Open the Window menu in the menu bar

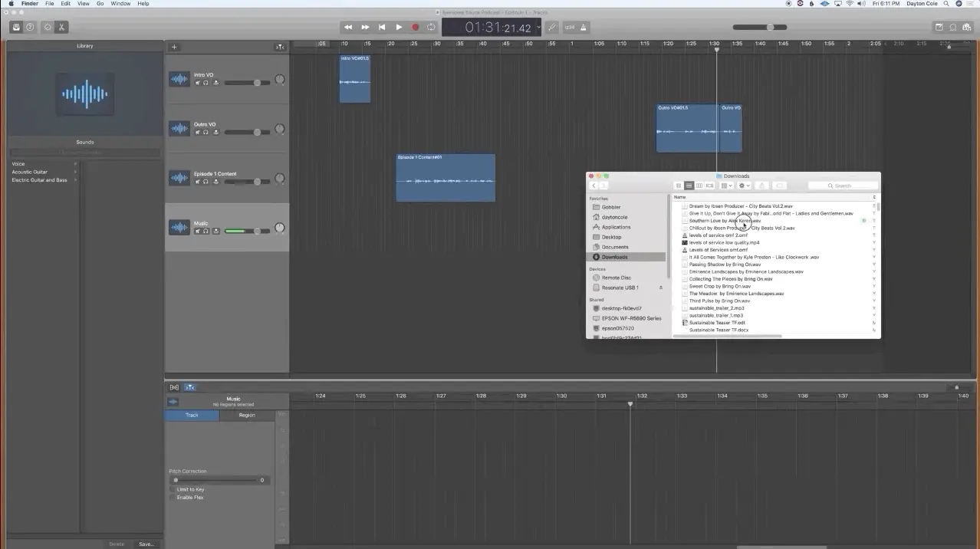click(x=120, y=3)
